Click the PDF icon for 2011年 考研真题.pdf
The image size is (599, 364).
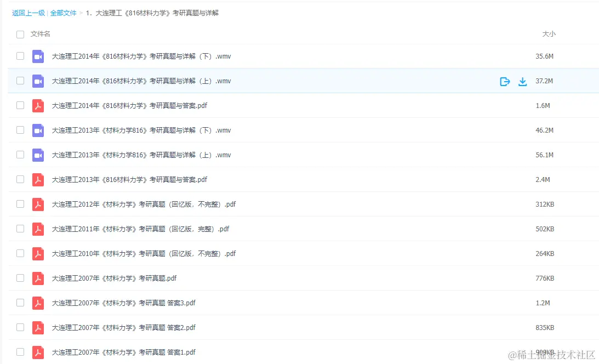pyautogui.click(x=38, y=229)
